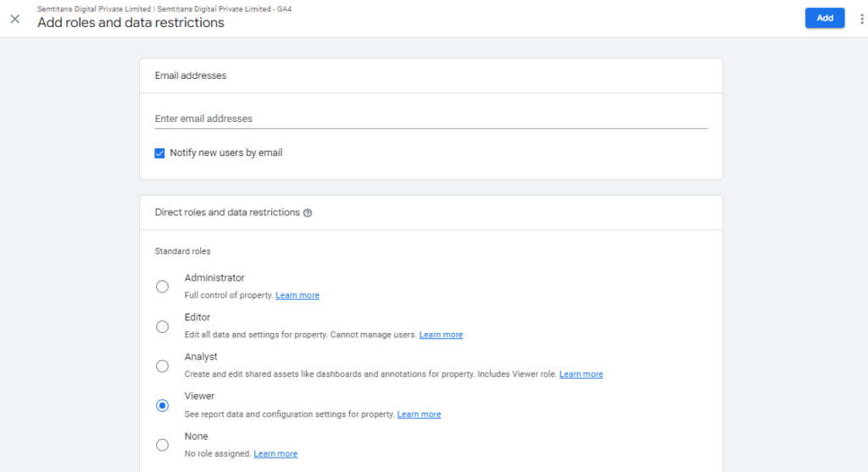The width and height of the screenshot is (868, 472).
Task: Select the Viewer role radio button
Action: [x=162, y=406]
